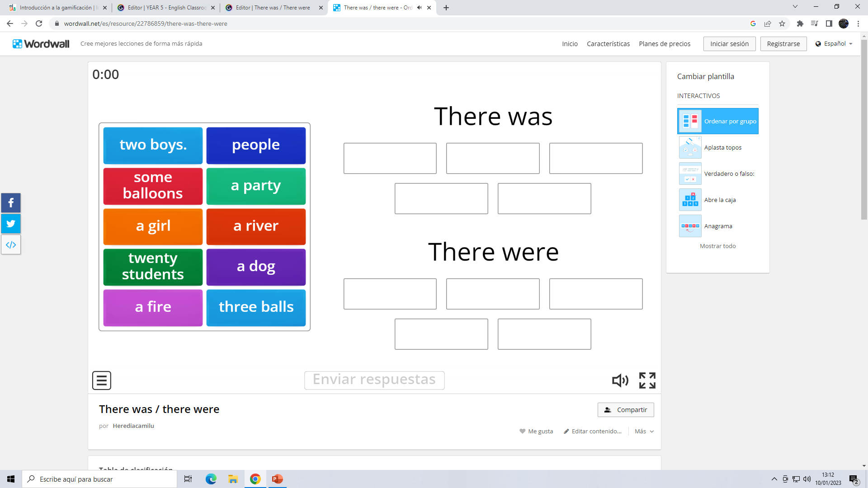Toggle like with 'Me gusta'
This screenshot has height=488, width=868.
point(536,431)
